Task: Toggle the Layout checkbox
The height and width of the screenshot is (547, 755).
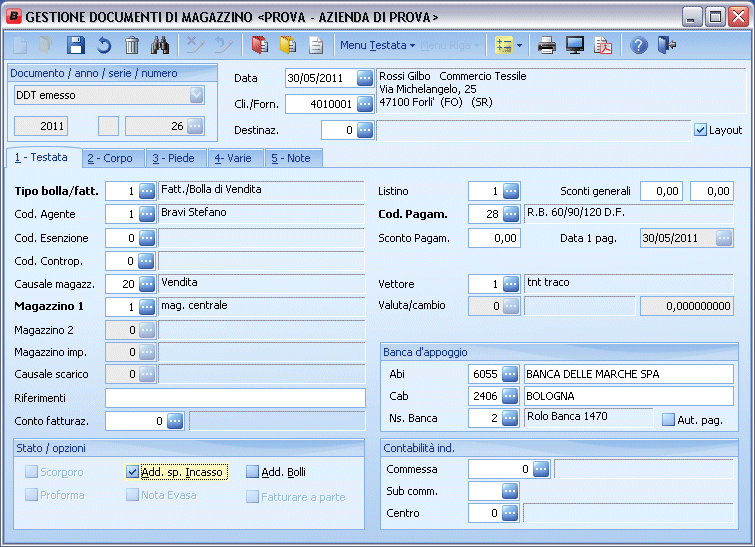Action: pyautogui.click(x=700, y=130)
